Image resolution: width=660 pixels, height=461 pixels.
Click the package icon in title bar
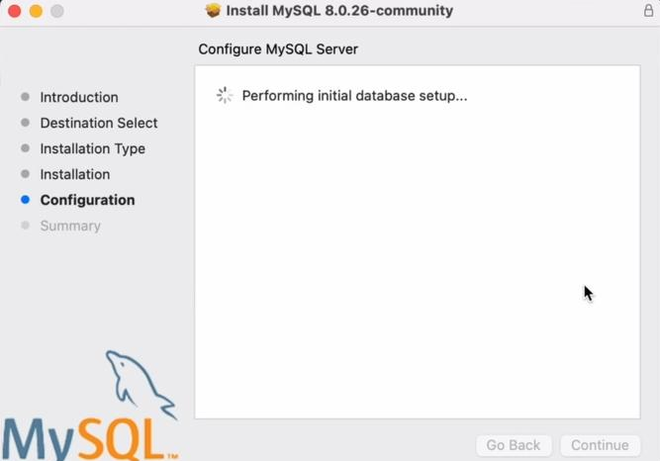coord(212,11)
